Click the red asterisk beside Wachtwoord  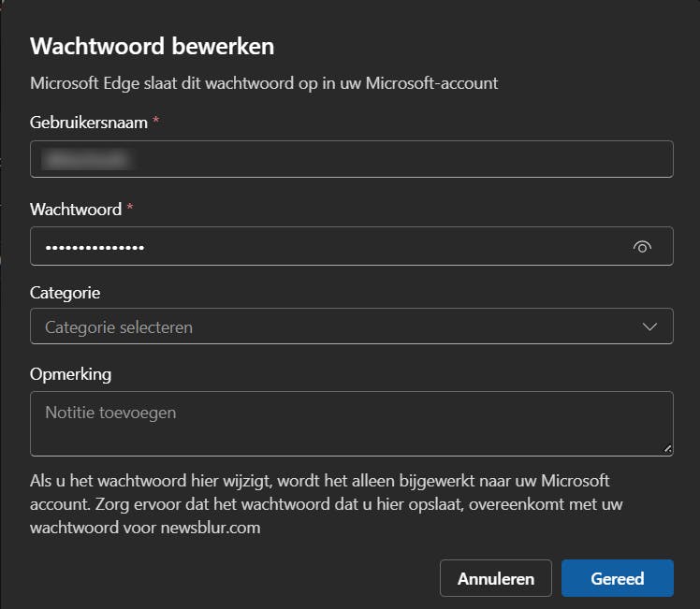click(x=130, y=210)
